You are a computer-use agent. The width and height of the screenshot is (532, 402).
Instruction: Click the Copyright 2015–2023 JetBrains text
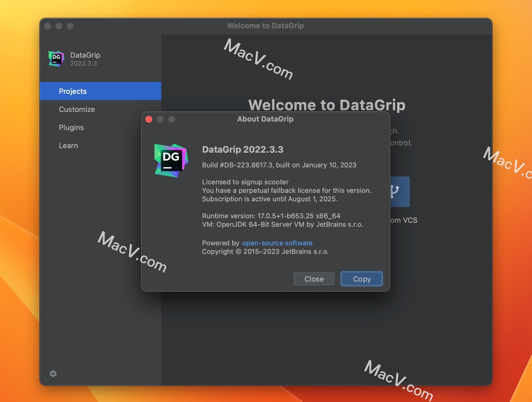click(265, 251)
